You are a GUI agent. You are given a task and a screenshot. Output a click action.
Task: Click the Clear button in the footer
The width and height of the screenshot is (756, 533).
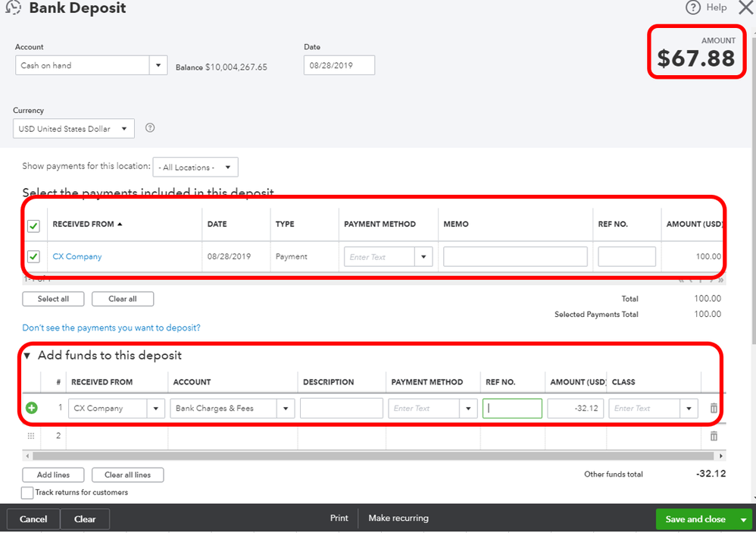85,519
